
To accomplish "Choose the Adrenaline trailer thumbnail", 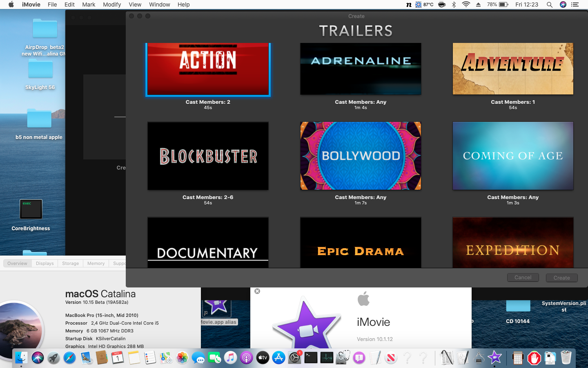I will point(361,69).
